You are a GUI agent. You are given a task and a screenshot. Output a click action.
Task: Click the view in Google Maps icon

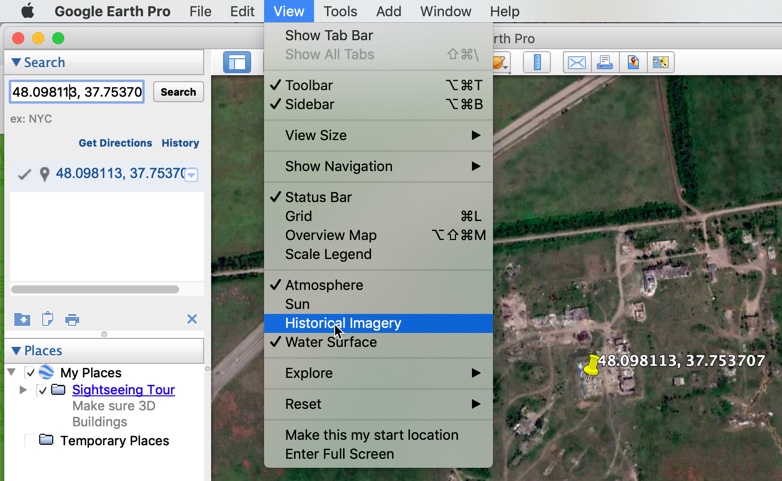coord(660,62)
